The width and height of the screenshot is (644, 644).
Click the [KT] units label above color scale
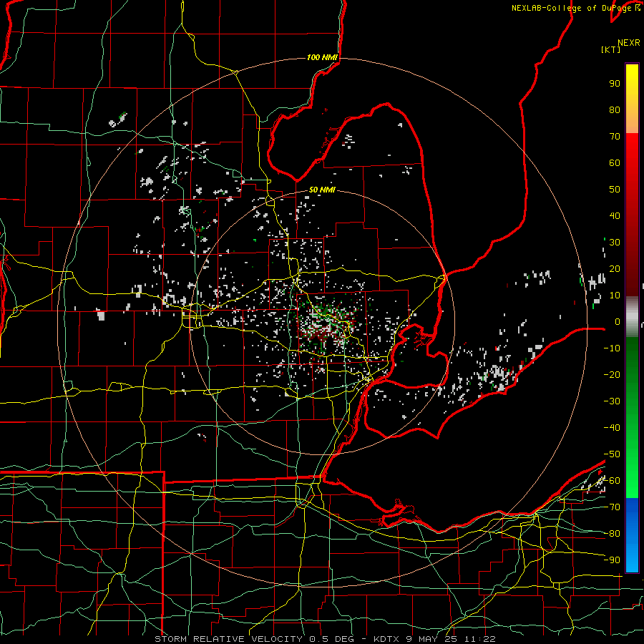point(611,49)
